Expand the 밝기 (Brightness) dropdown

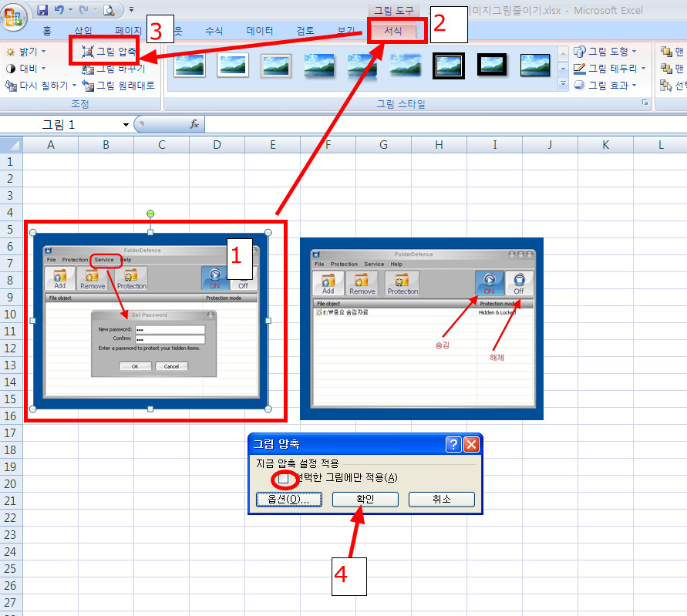click(x=27, y=52)
